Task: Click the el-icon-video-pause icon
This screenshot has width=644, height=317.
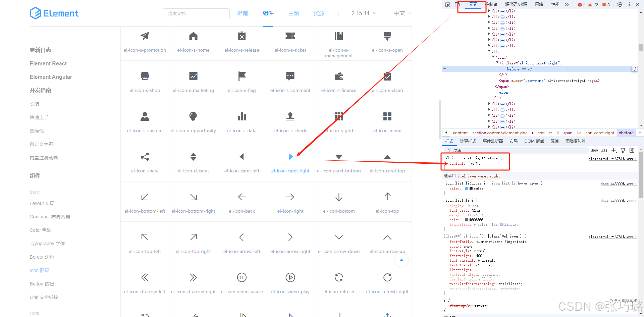Action: 242,277
